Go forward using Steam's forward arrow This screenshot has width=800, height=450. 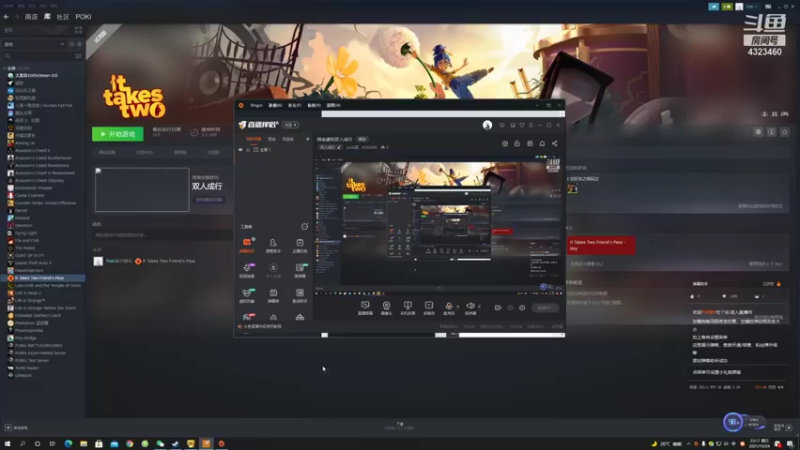coord(16,17)
